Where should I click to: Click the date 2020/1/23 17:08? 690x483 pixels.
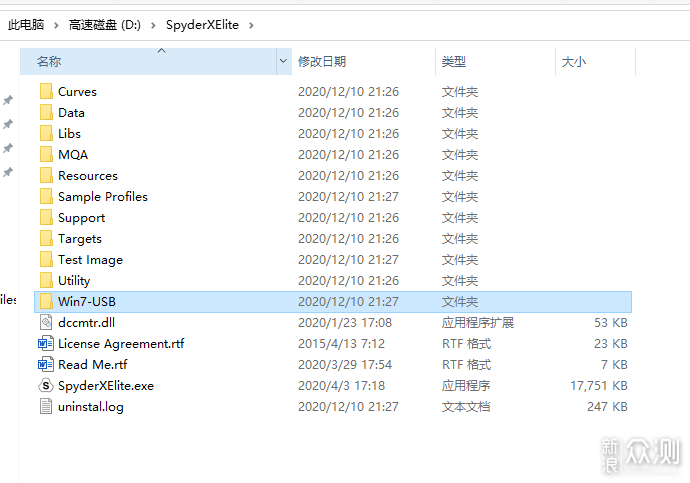click(x=345, y=322)
